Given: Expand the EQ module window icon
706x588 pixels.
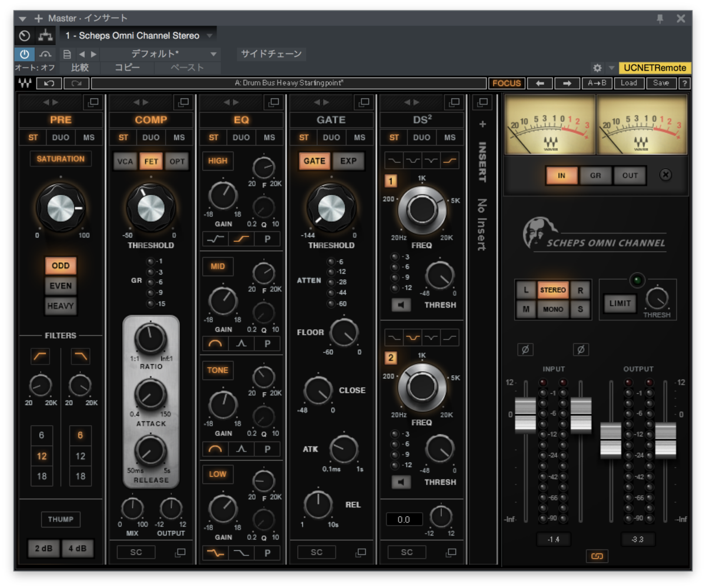Looking at the screenshot, I should [x=274, y=102].
